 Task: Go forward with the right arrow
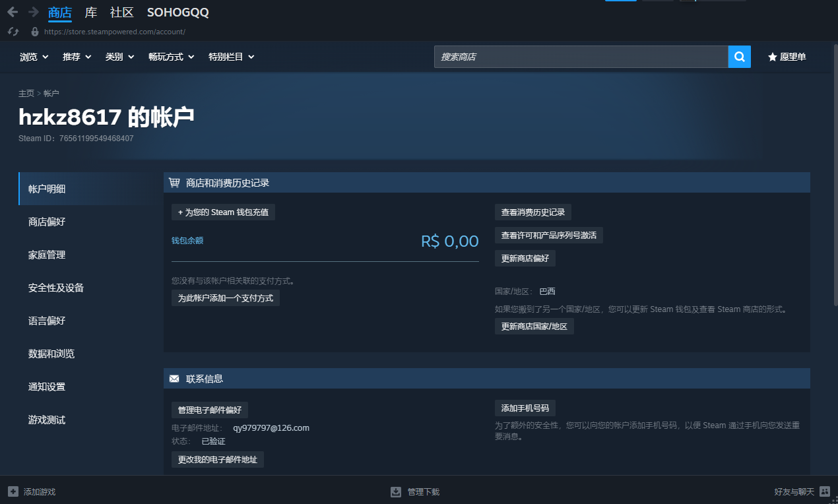pyautogui.click(x=33, y=12)
